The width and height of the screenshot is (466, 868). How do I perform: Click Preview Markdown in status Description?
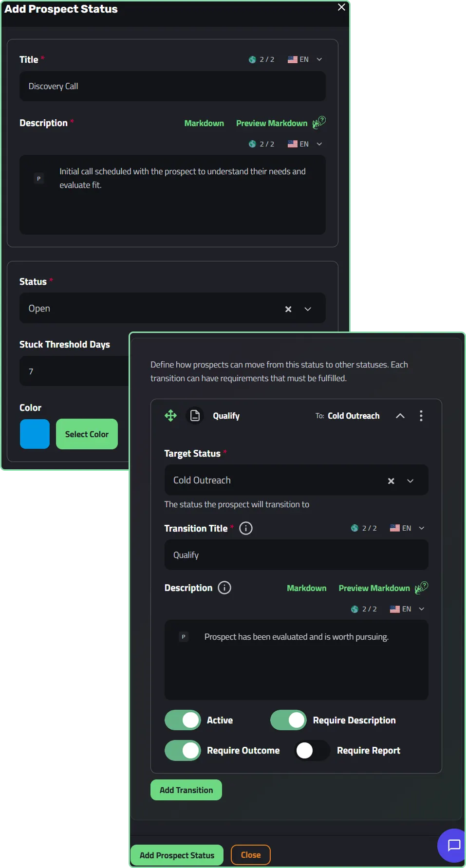pos(272,123)
